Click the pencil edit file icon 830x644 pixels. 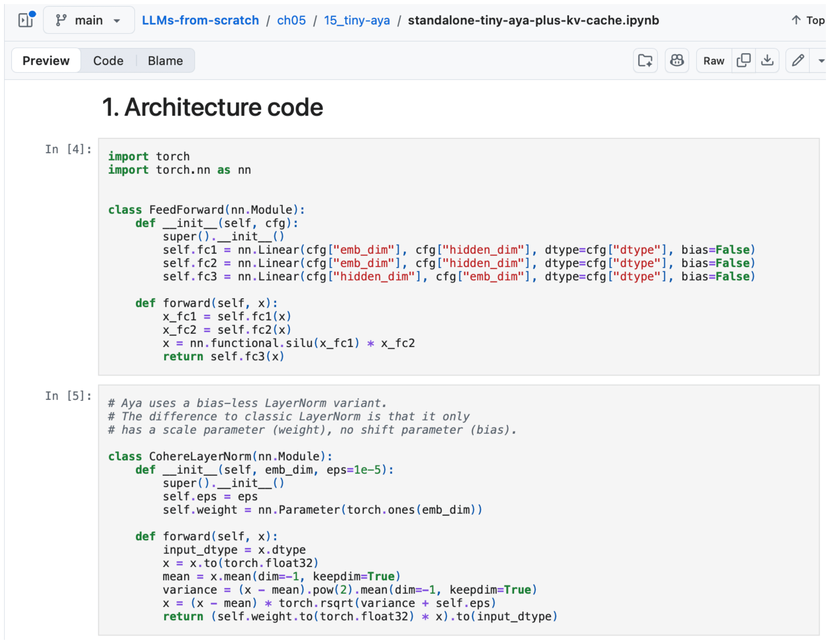tap(798, 61)
